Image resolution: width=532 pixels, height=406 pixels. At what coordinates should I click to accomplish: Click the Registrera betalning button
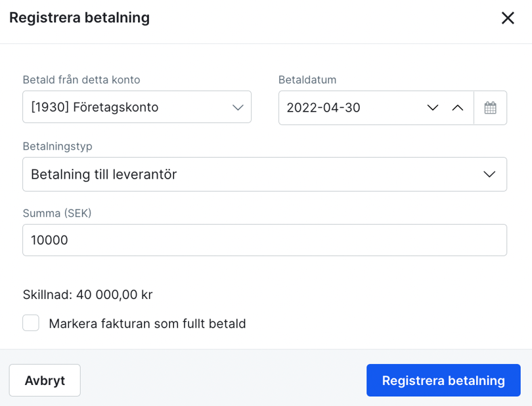click(x=443, y=380)
